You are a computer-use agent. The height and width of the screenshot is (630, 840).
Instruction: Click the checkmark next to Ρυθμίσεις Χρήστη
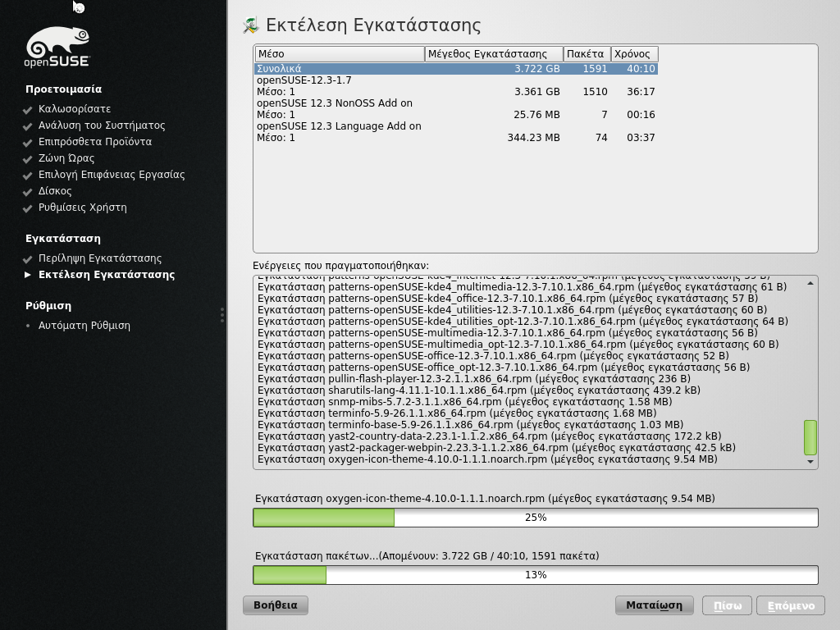coord(28,208)
